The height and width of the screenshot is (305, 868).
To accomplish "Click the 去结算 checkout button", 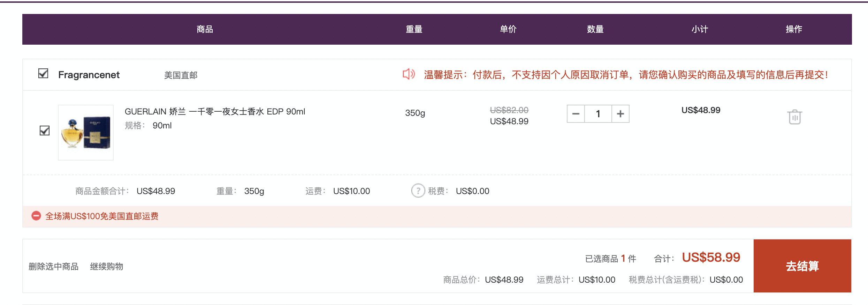I will point(802,266).
